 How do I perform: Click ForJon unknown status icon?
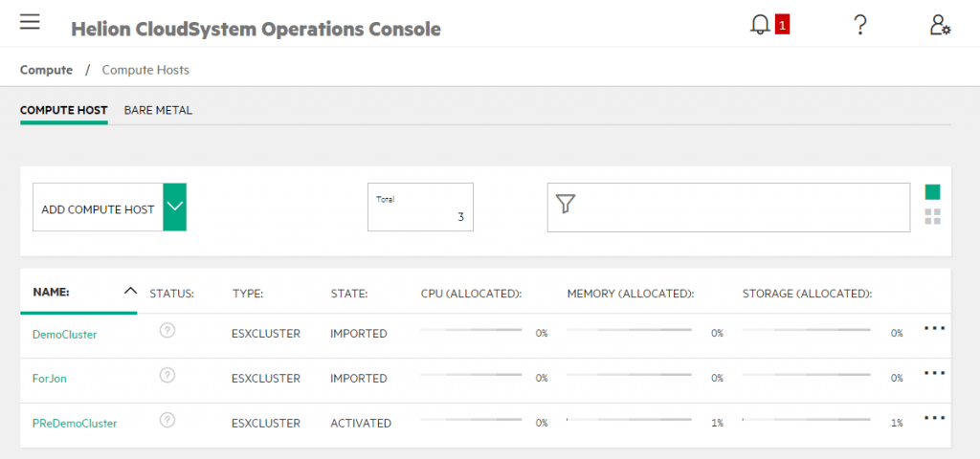(x=167, y=375)
